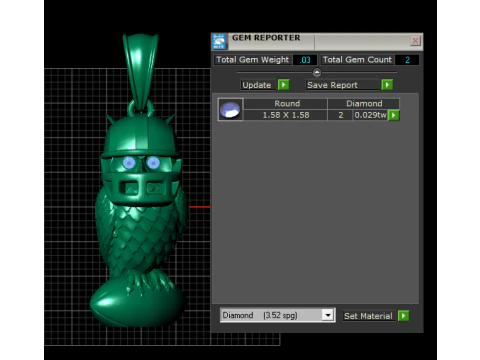480x360 pixels.
Task: Click the '0.029tw' weight cell
Action: coord(370,115)
